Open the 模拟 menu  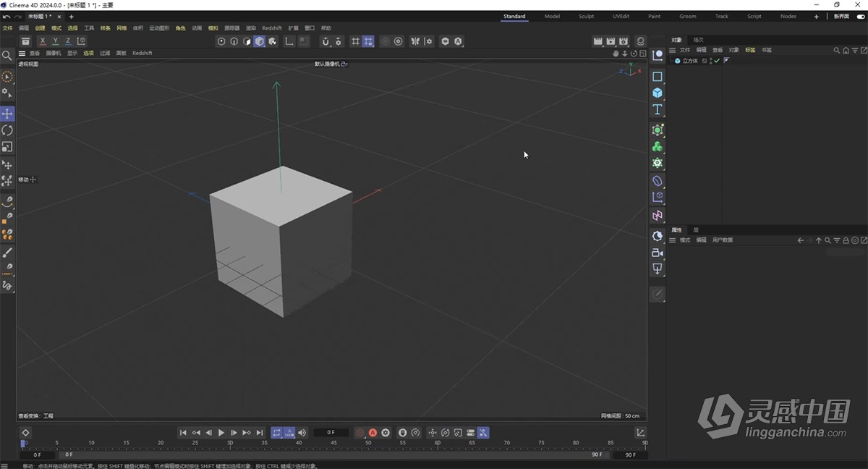pyautogui.click(x=213, y=28)
